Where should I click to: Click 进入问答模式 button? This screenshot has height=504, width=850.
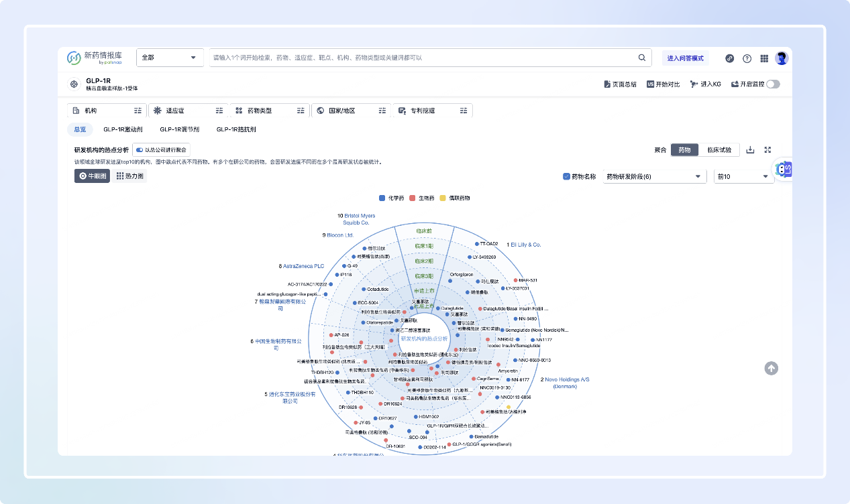686,58
